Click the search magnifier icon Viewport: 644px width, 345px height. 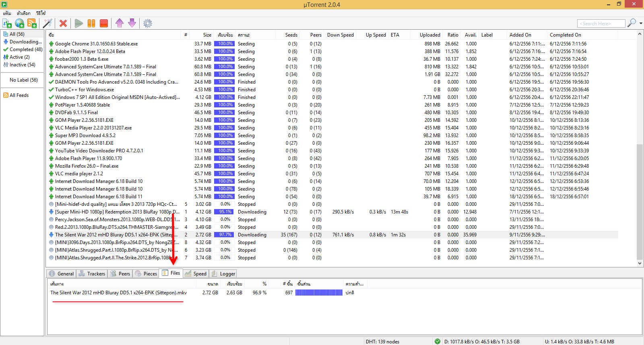(x=632, y=23)
